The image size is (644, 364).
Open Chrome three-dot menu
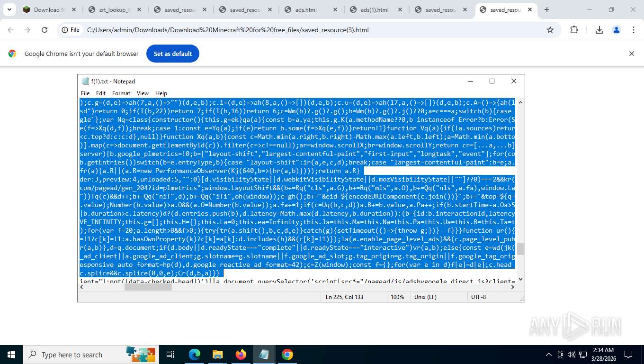click(634, 30)
